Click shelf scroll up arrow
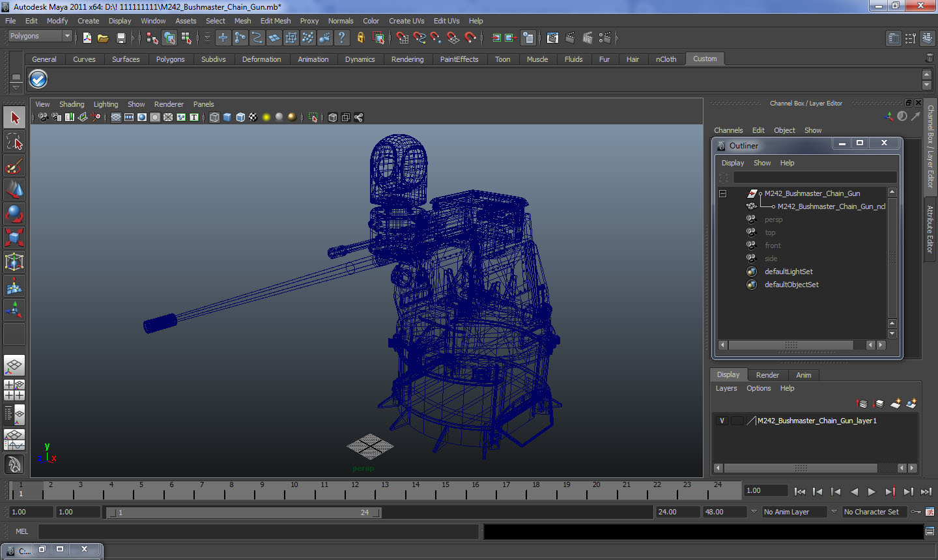 pos(927,75)
